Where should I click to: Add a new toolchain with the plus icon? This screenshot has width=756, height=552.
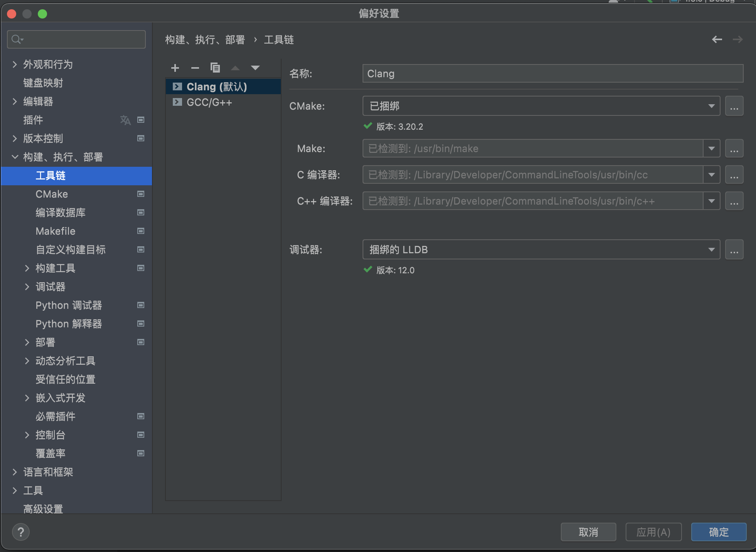point(175,68)
